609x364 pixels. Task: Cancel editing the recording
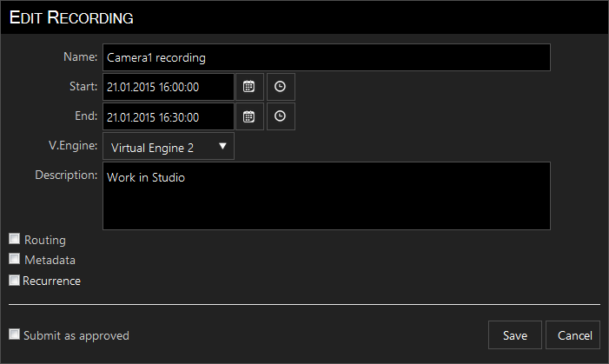pyautogui.click(x=573, y=334)
